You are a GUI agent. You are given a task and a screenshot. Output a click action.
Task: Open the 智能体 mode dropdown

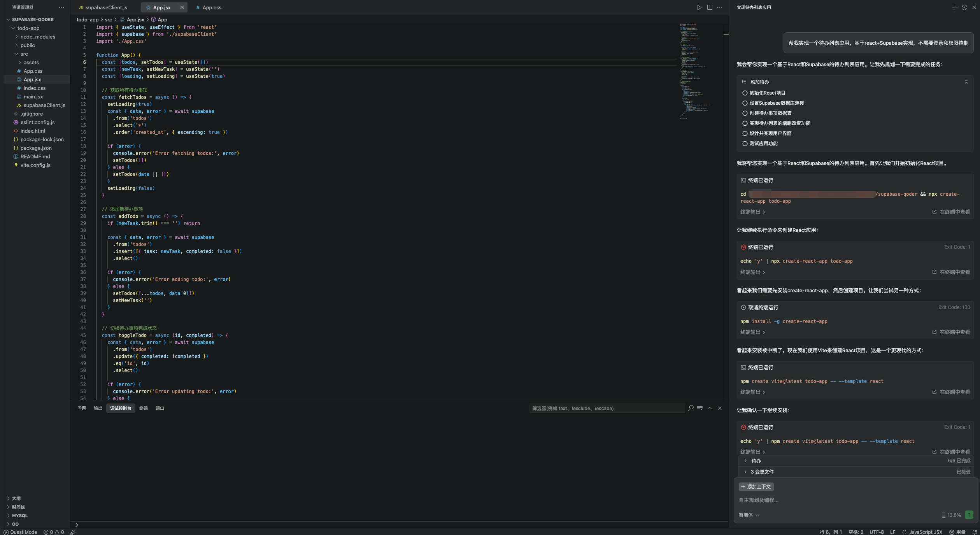pyautogui.click(x=749, y=515)
